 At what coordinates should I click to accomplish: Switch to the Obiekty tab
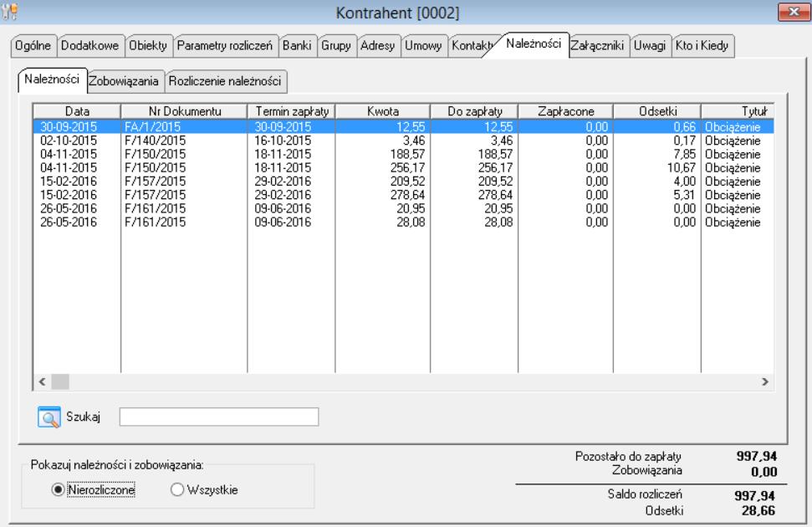click(148, 46)
